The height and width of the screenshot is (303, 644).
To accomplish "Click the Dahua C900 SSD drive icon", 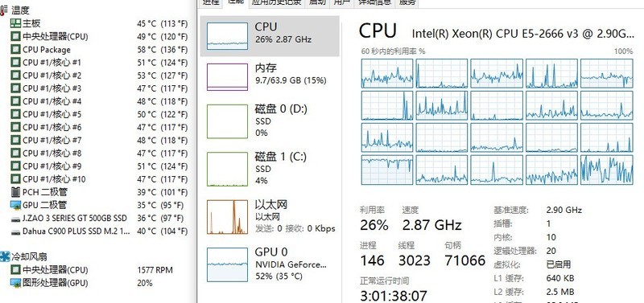I will click(x=15, y=231).
